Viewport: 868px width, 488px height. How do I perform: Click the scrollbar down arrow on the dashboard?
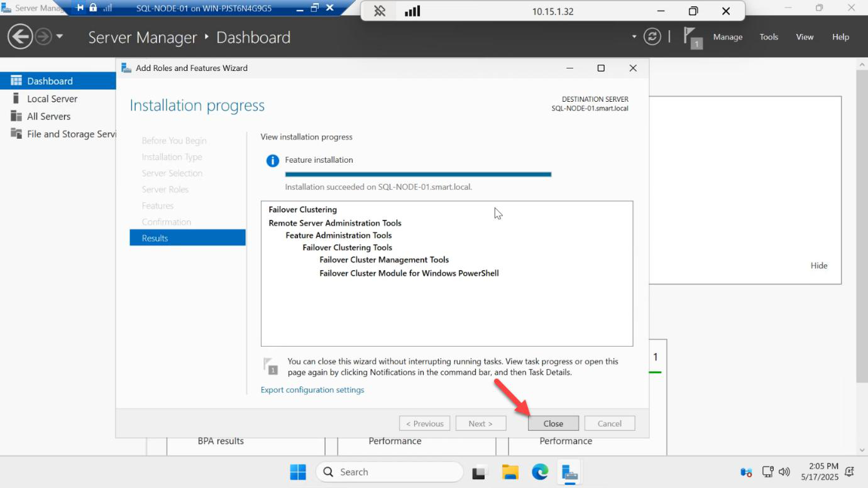click(x=862, y=450)
